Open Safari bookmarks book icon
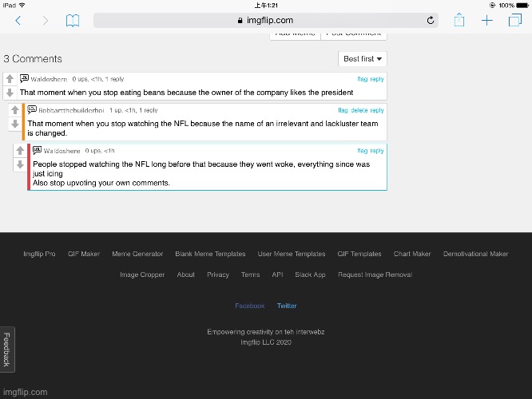The image size is (532, 399). [x=73, y=21]
